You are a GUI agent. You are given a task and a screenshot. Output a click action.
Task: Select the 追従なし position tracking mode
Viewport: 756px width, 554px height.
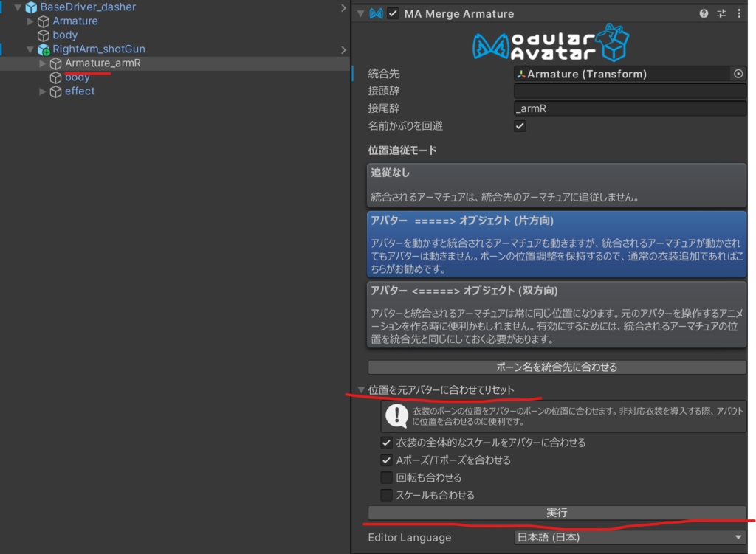(557, 185)
